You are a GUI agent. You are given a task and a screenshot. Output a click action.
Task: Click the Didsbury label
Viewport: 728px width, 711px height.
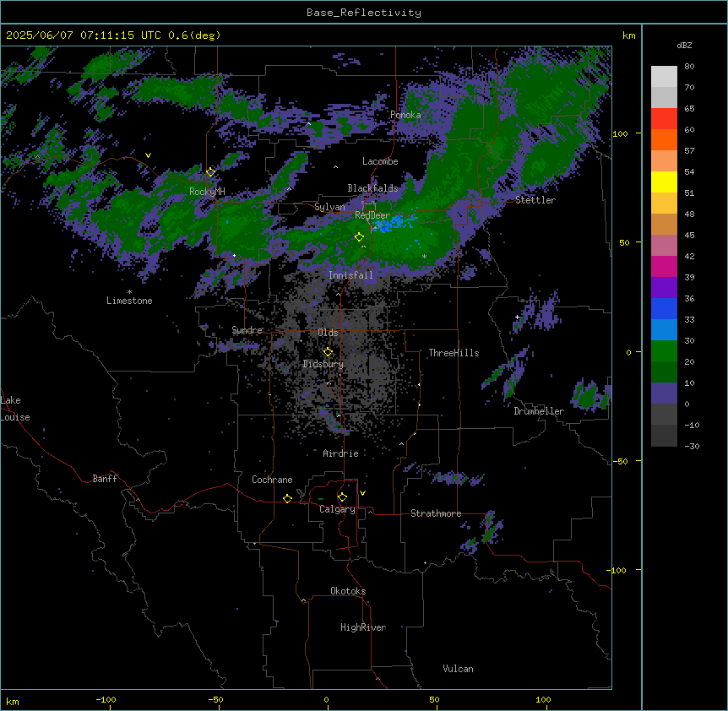[x=323, y=364]
